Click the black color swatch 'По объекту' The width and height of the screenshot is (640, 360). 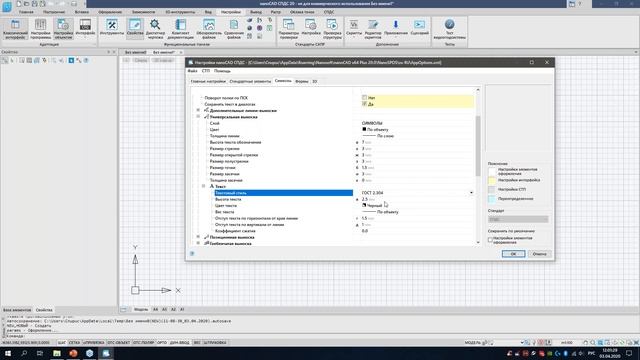click(364, 129)
